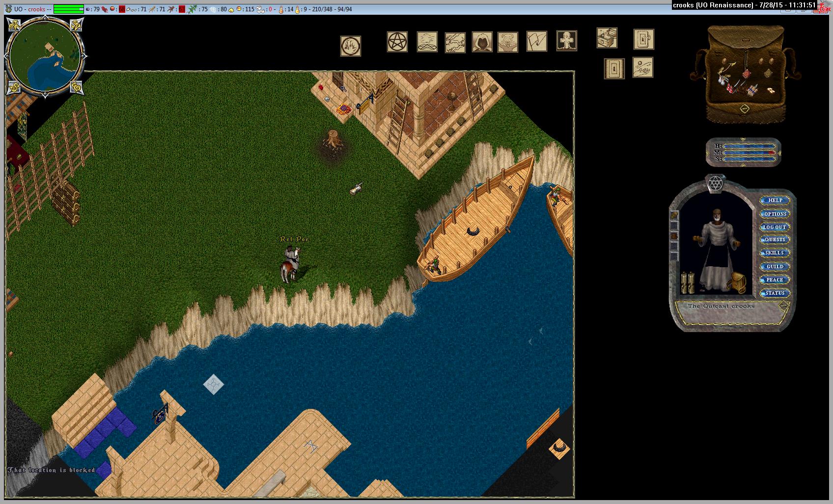This screenshot has height=504, width=833.
Task: Open the Status window
Action: point(775,293)
